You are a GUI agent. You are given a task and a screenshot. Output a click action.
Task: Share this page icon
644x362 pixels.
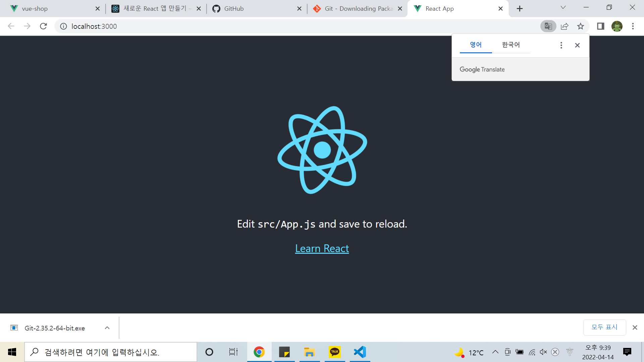click(x=565, y=26)
